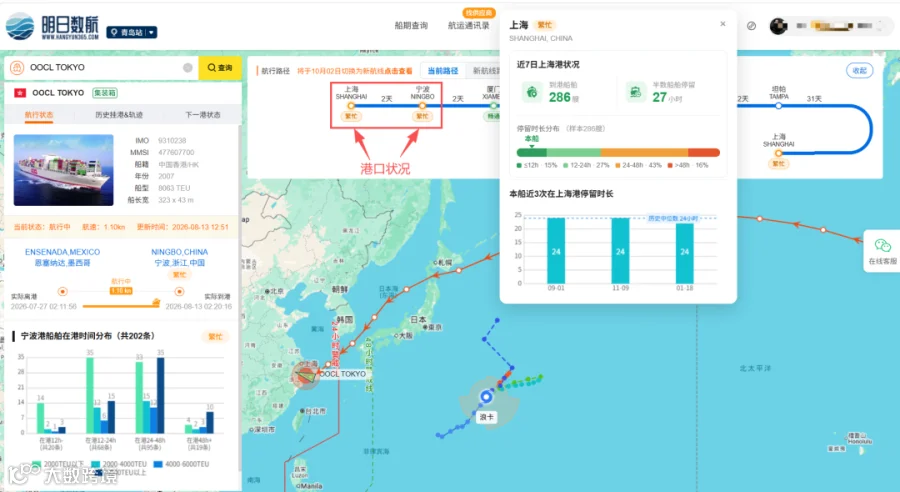Screen dimensions: 900x492
Task: Click the green ≤12h segment of dwell bar
Action: pyautogui.click(x=532, y=153)
